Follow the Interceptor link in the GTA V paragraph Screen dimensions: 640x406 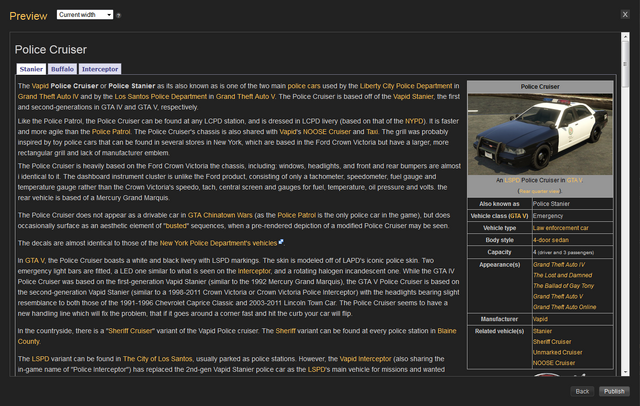tap(254, 271)
